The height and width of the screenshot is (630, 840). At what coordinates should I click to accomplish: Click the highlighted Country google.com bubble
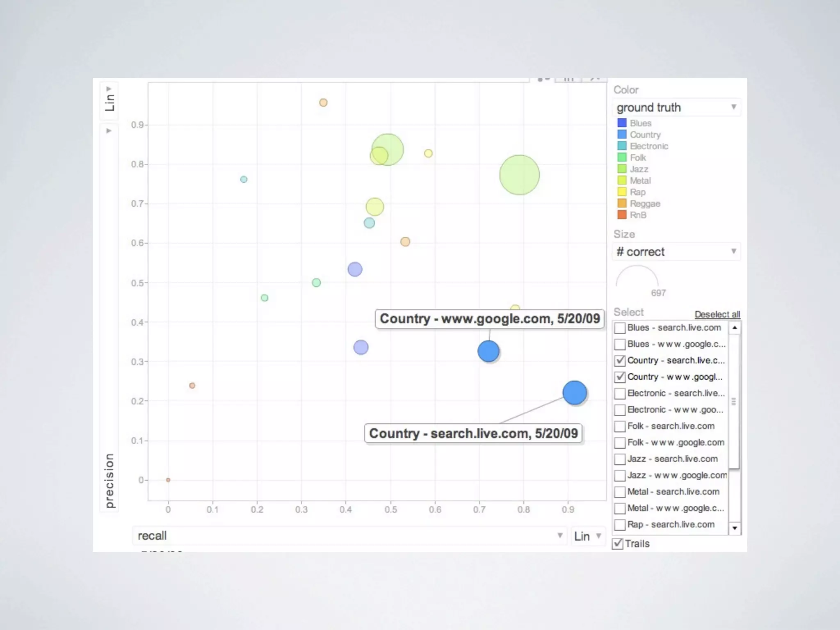[x=488, y=352]
